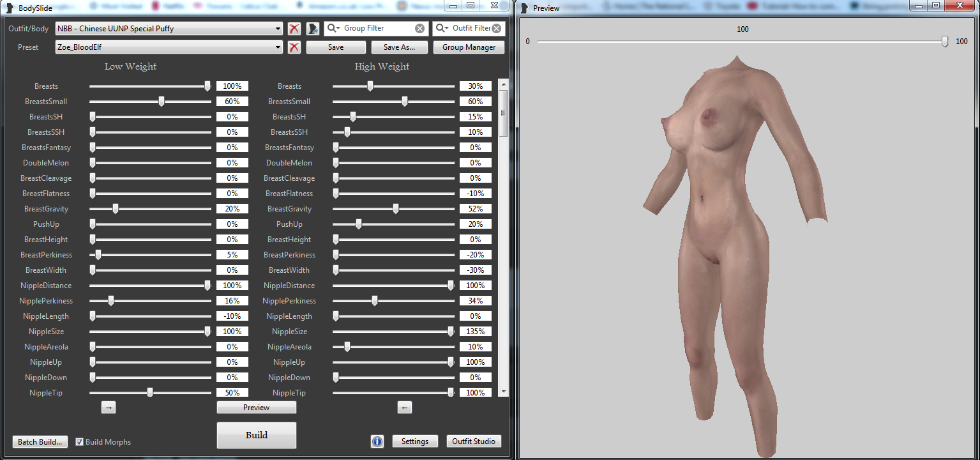Viewport: 980px width, 460px height.
Task: Click the Low Weight BreastsSmall slider
Action: (x=150, y=102)
